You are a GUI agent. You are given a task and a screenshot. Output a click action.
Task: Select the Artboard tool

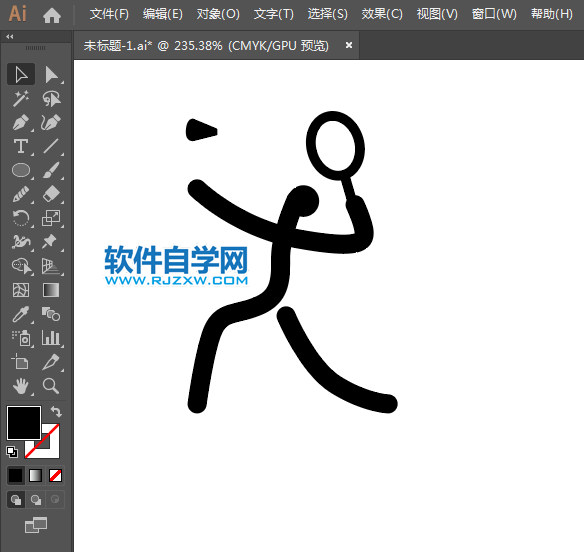(21, 362)
